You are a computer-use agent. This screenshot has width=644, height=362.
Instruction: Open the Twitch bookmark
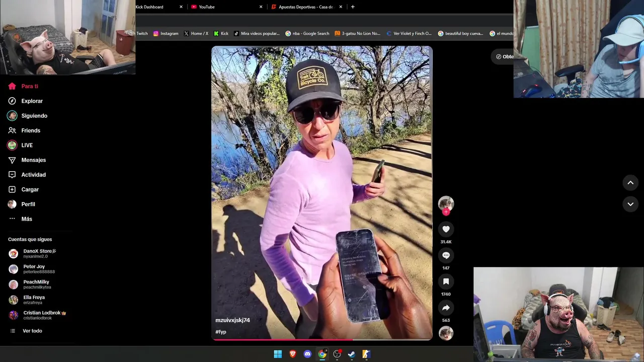[142, 34]
